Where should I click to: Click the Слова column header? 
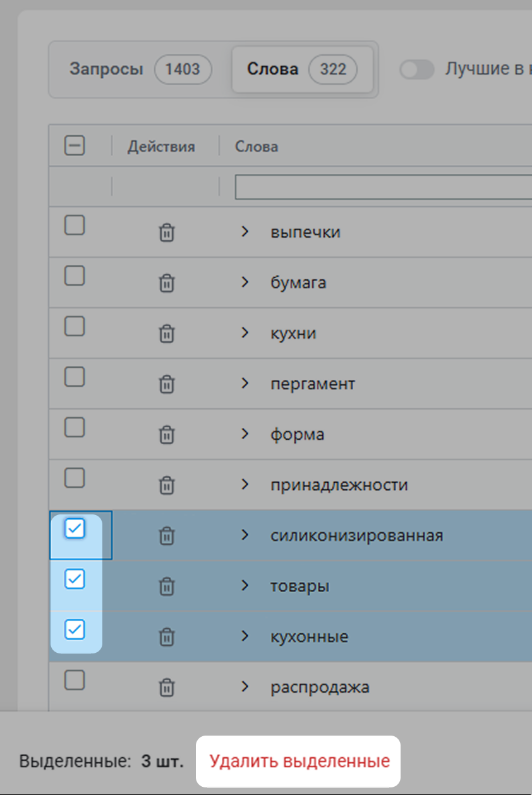point(257,147)
